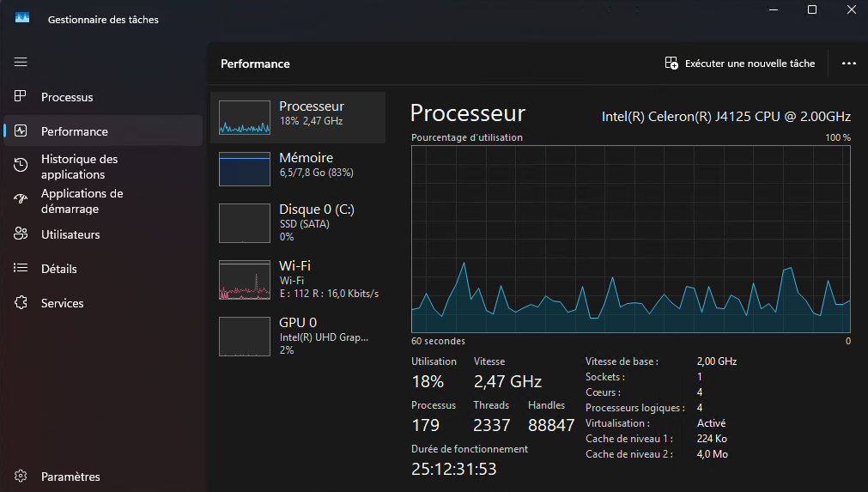Select the Mémoire performance entry
Viewport: 868px width, 492px height.
point(298,169)
